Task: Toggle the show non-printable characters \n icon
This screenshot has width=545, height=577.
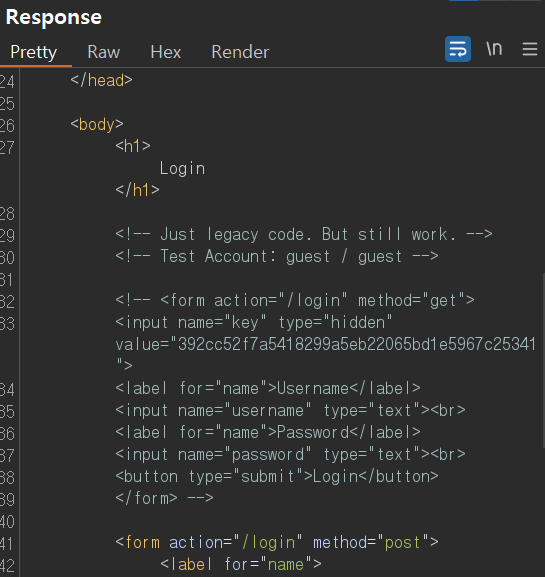Action: click(494, 49)
